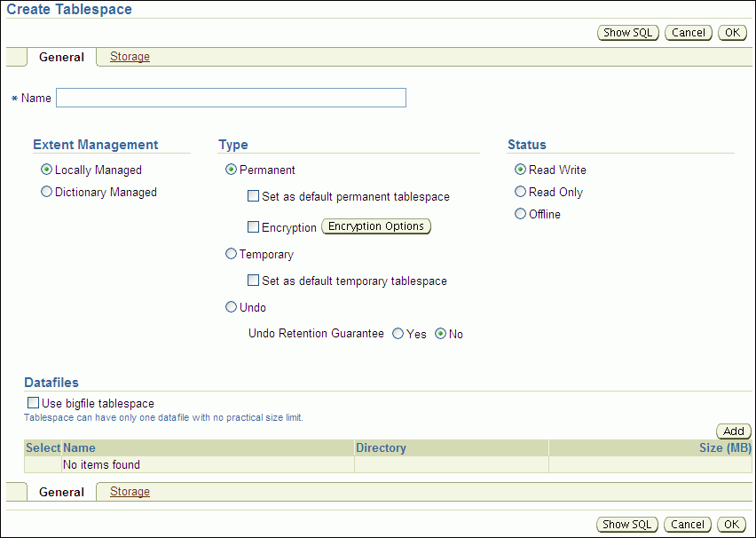Open Encryption Options
Screen dimensions: 756x538
point(376,226)
